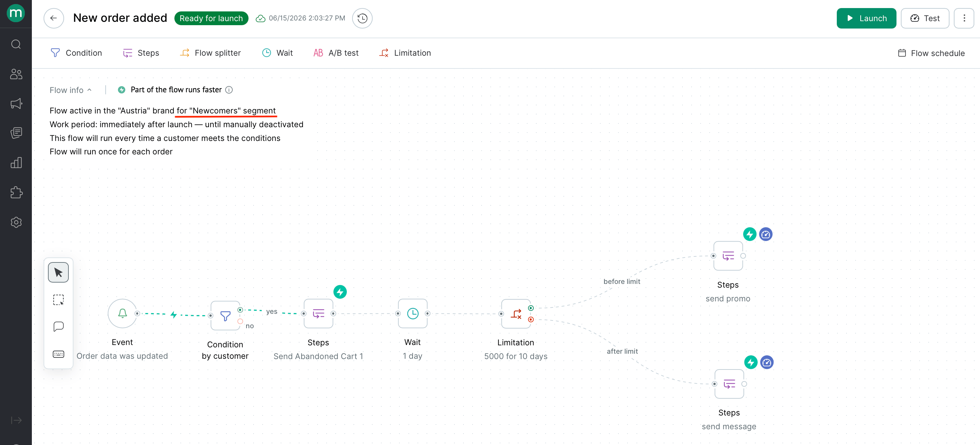Expand the sidebar with arrow icon
The height and width of the screenshot is (445, 980).
tap(16, 420)
